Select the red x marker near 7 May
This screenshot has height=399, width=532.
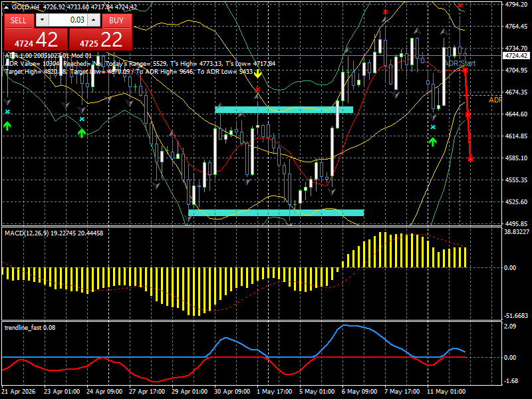(x=386, y=12)
